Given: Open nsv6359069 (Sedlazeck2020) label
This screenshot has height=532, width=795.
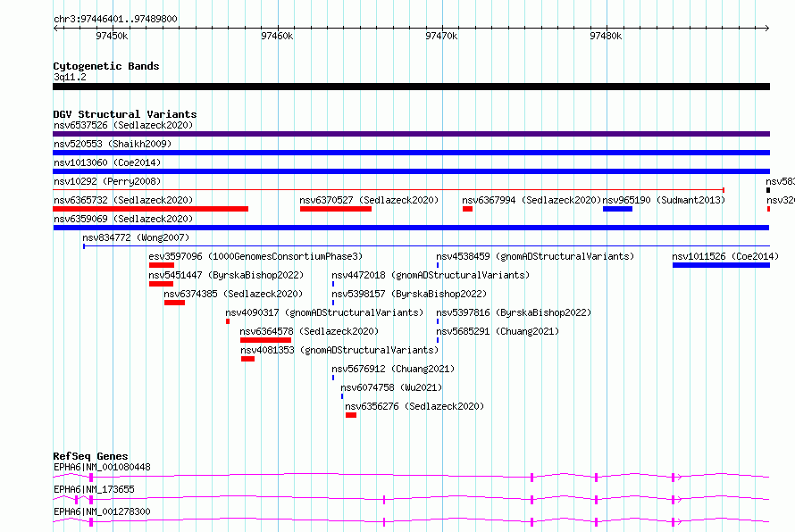Looking at the screenshot, I should click(x=123, y=219).
